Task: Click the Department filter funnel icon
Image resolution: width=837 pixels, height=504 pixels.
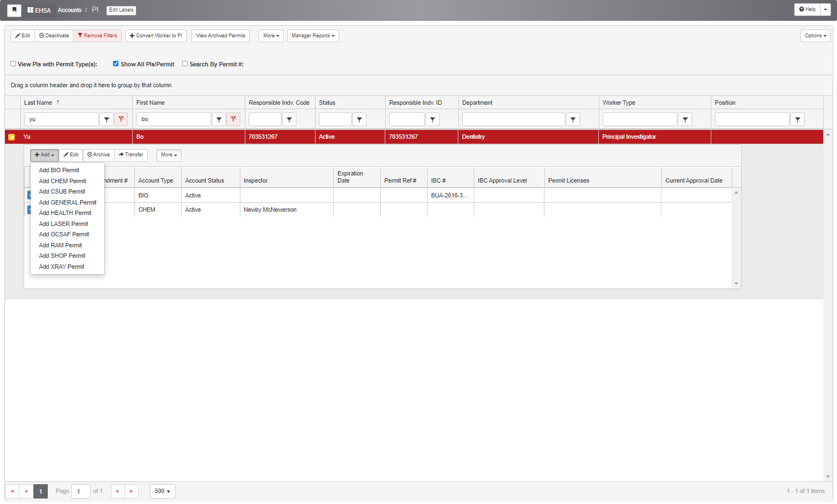Action: (573, 119)
